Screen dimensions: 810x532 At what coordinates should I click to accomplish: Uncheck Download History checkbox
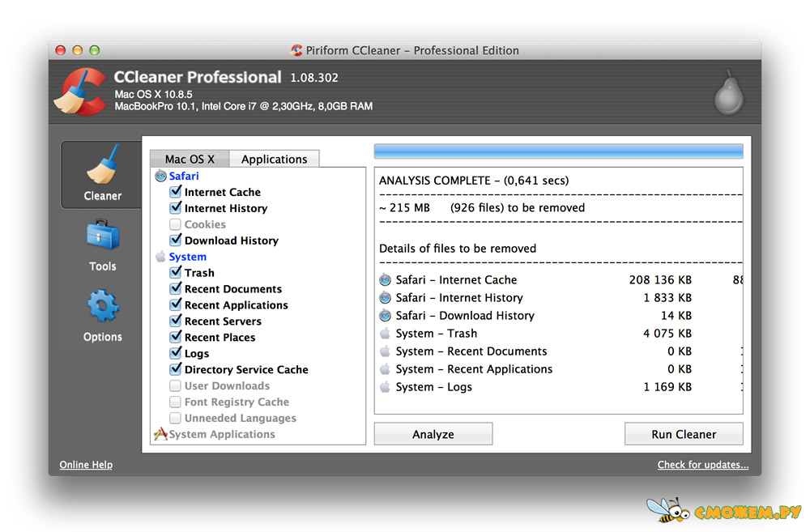click(x=176, y=240)
